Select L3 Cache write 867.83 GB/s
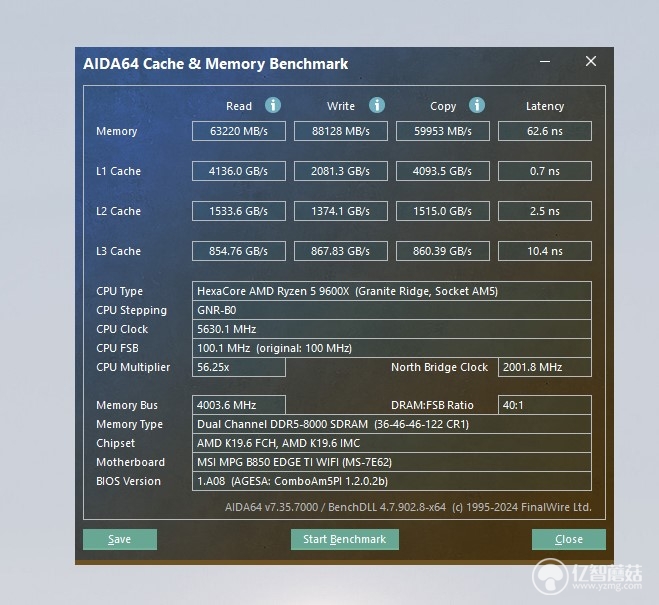659x605 pixels. pyautogui.click(x=341, y=251)
